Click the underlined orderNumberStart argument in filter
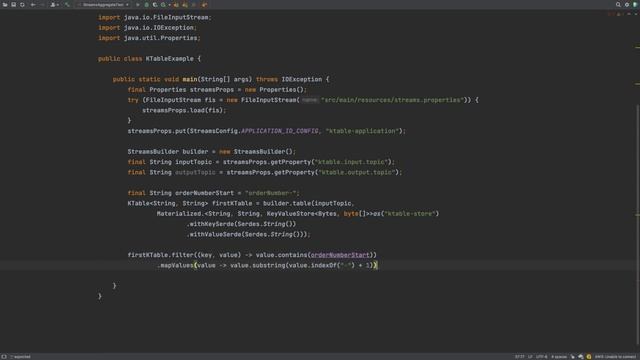640x360 pixels. 340,255
